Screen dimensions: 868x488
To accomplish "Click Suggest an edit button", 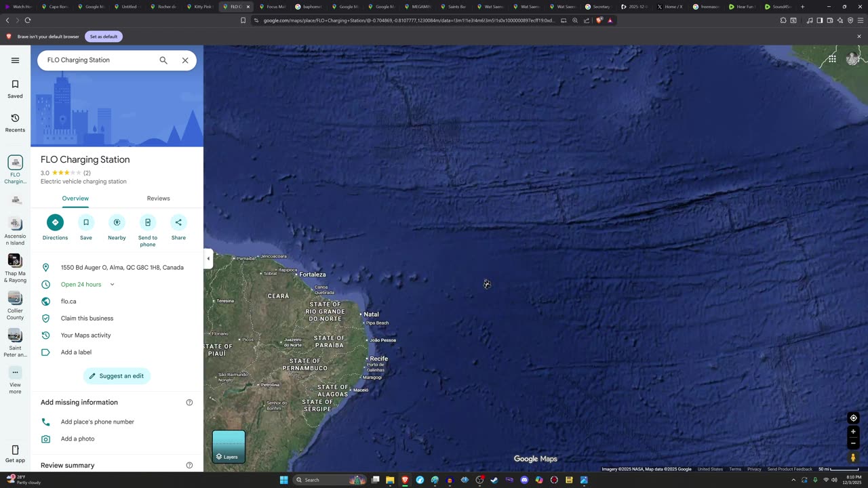I will tap(117, 376).
